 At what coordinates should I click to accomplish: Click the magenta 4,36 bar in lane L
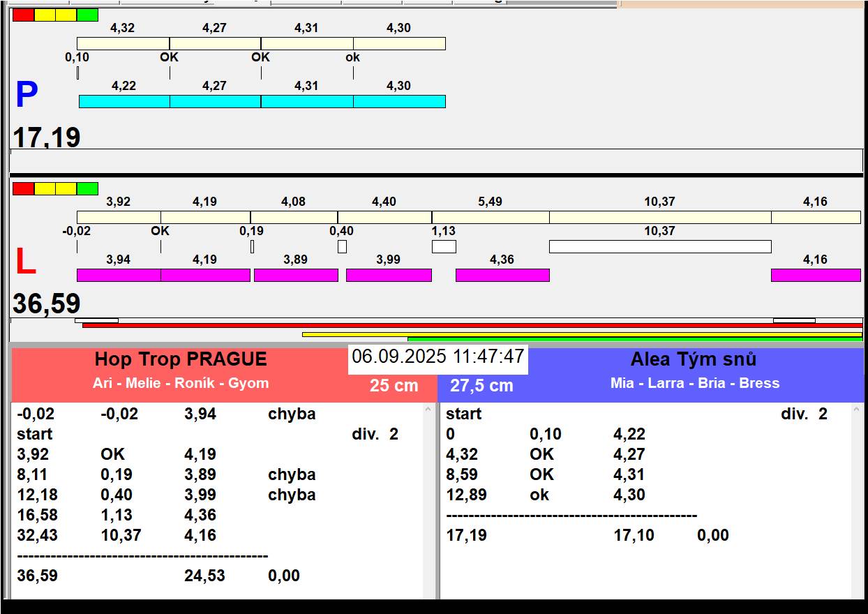pos(502,275)
